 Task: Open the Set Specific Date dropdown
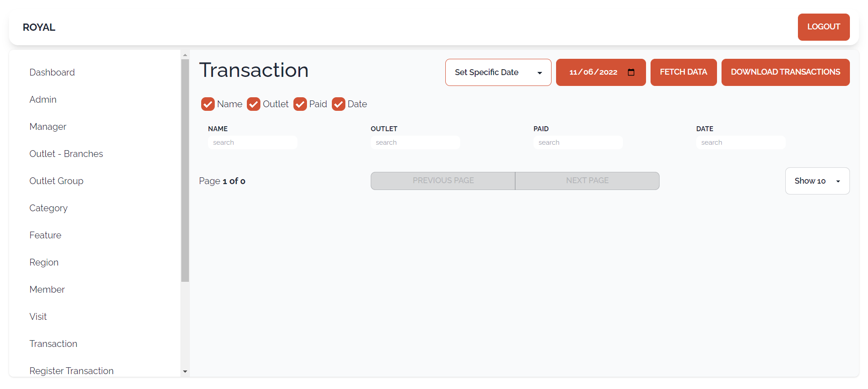click(x=498, y=72)
